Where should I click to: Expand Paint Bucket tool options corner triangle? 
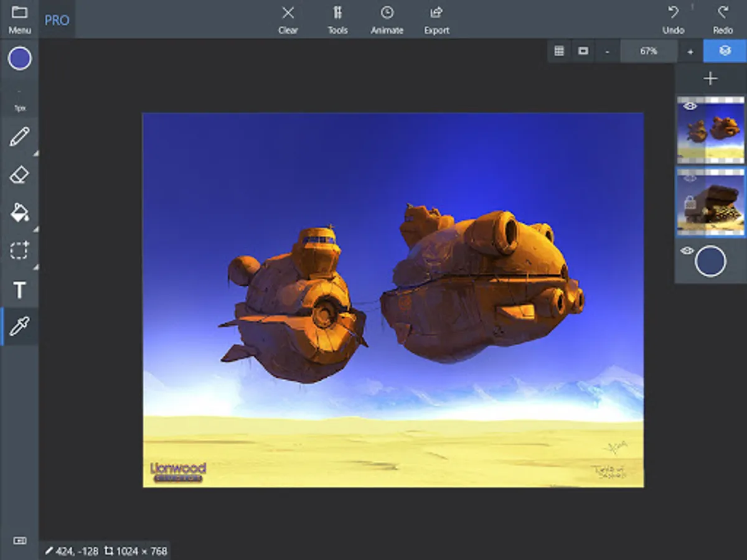(35, 229)
